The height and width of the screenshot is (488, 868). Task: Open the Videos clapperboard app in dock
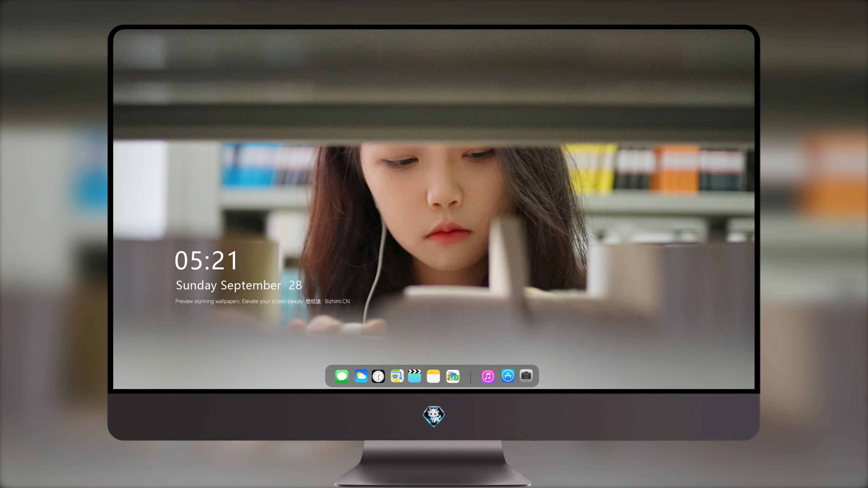coord(415,376)
